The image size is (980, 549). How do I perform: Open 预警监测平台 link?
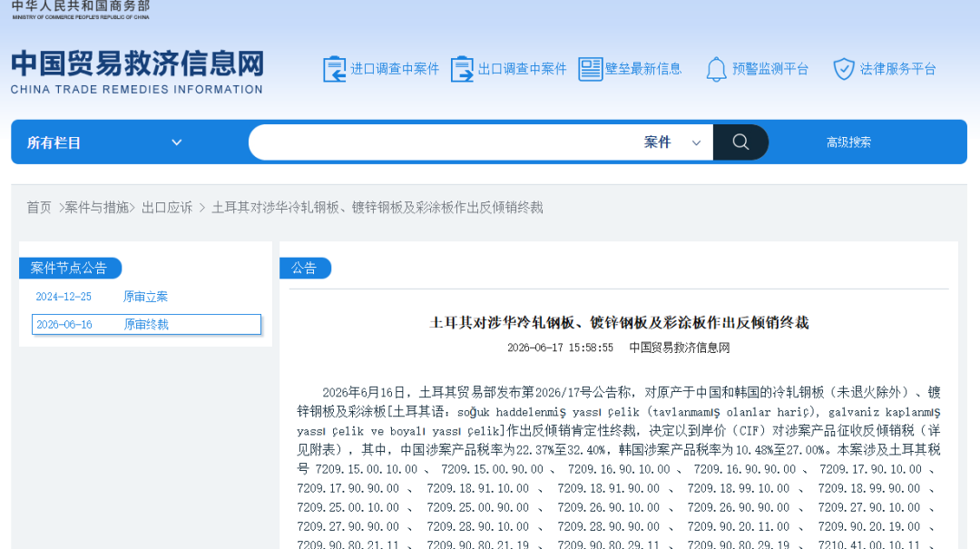coord(770,69)
